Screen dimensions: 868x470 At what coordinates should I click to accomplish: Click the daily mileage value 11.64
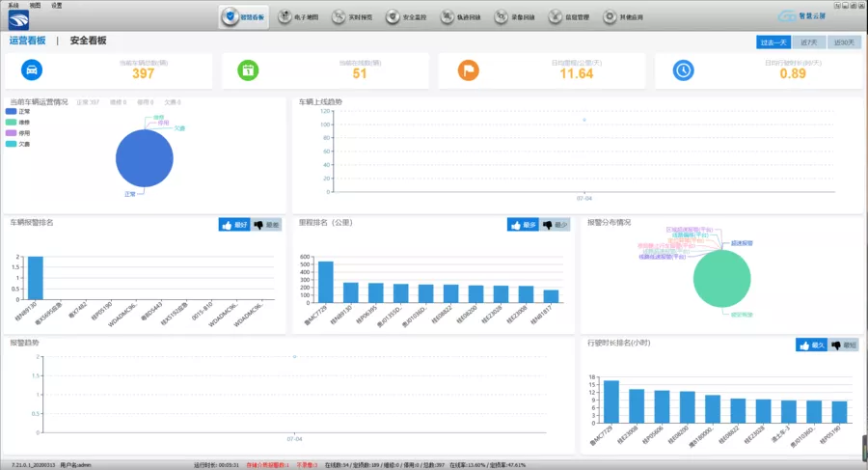(x=577, y=73)
